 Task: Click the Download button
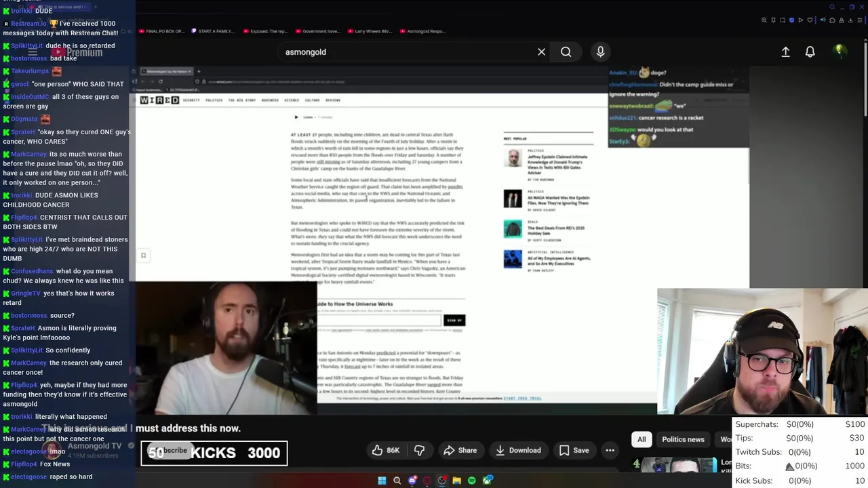(x=518, y=450)
